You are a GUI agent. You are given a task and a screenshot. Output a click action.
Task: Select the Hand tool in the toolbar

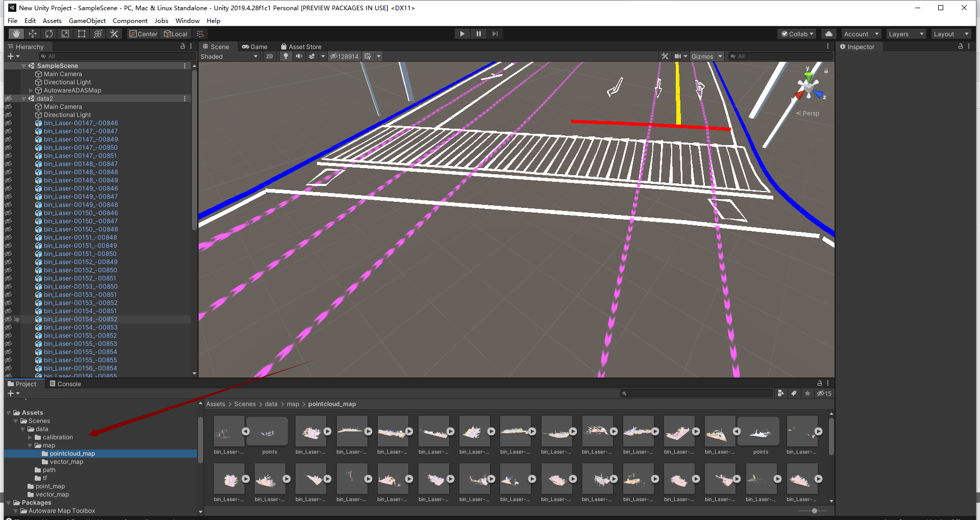coord(15,34)
